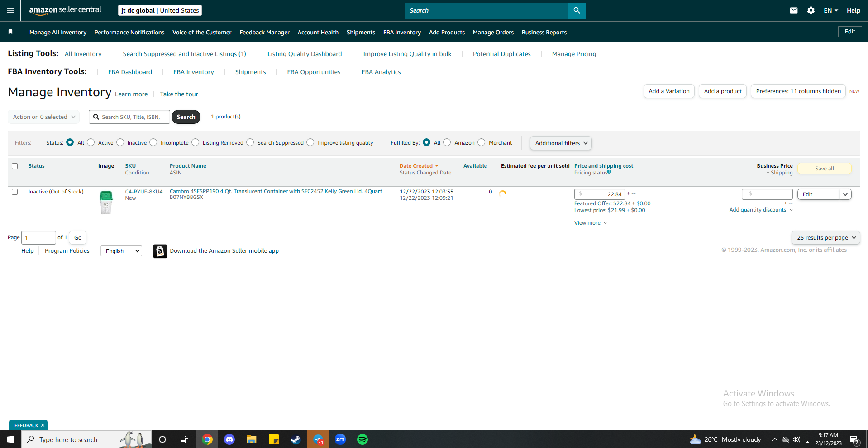Viewport: 868px width, 448px height.
Task: Click the SKU, Title, ISBN search field
Action: [129, 117]
